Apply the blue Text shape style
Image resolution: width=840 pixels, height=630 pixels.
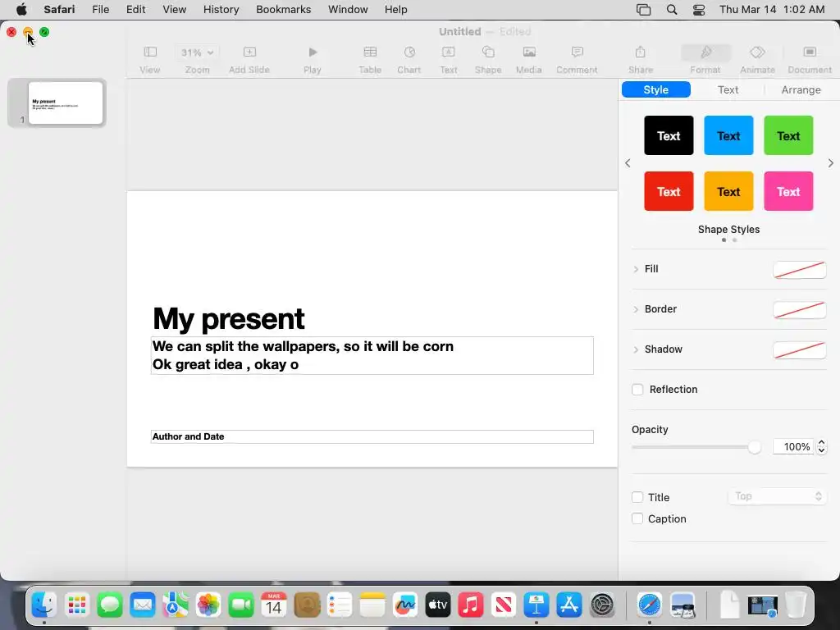click(x=728, y=135)
